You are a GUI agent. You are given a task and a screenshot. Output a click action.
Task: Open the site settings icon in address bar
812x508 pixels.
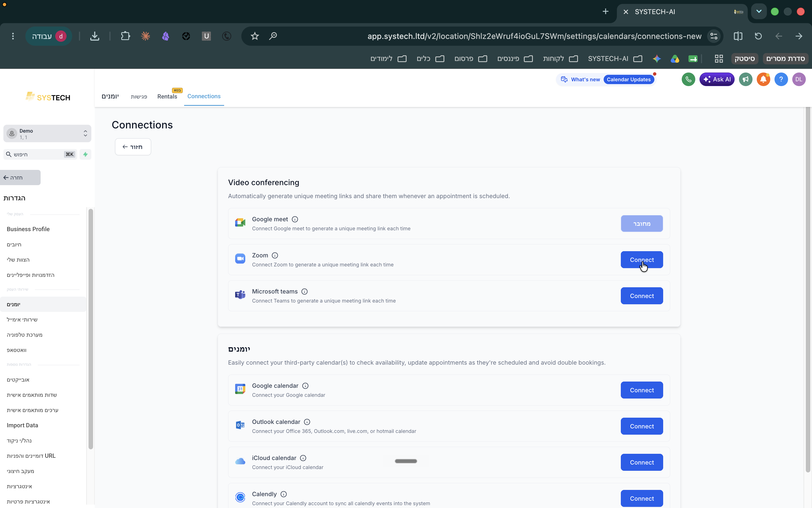pyautogui.click(x=714, y=36)
